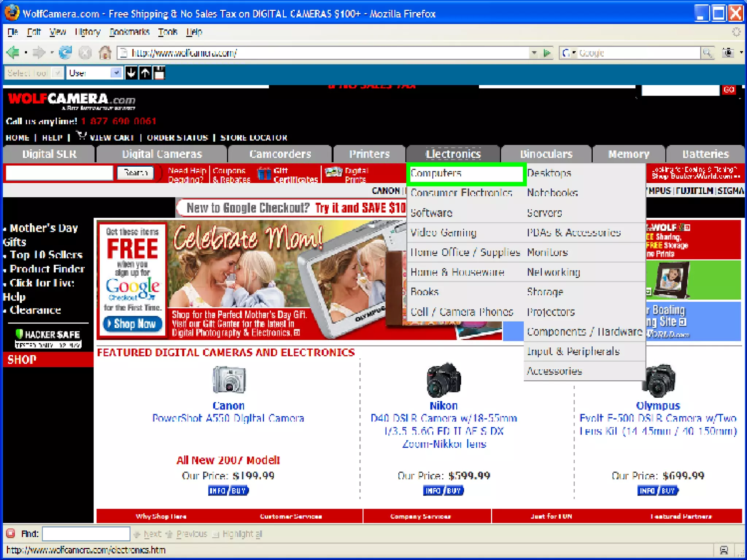Choose Notebooks from the submenu

(552, 192)
